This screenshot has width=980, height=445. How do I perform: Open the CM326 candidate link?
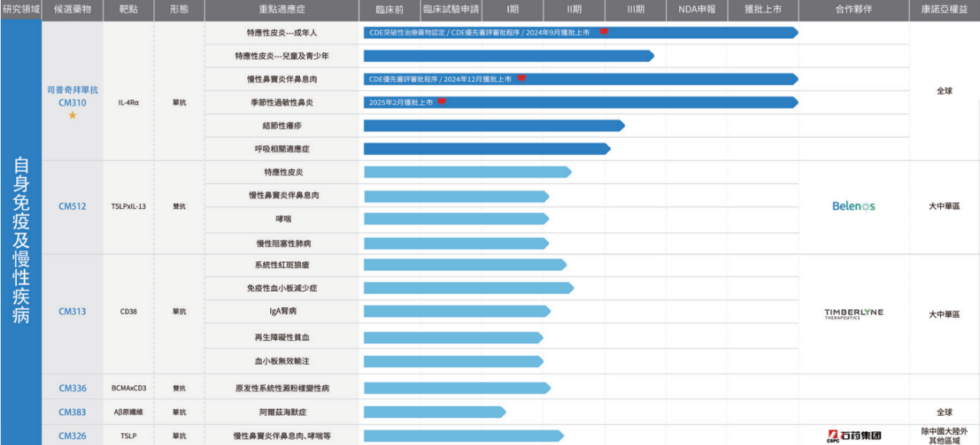73,436
